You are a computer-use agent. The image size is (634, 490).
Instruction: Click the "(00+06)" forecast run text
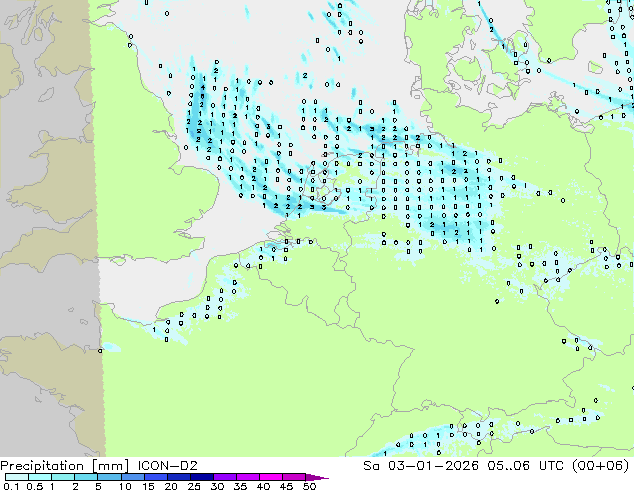(x=602, y=466)
